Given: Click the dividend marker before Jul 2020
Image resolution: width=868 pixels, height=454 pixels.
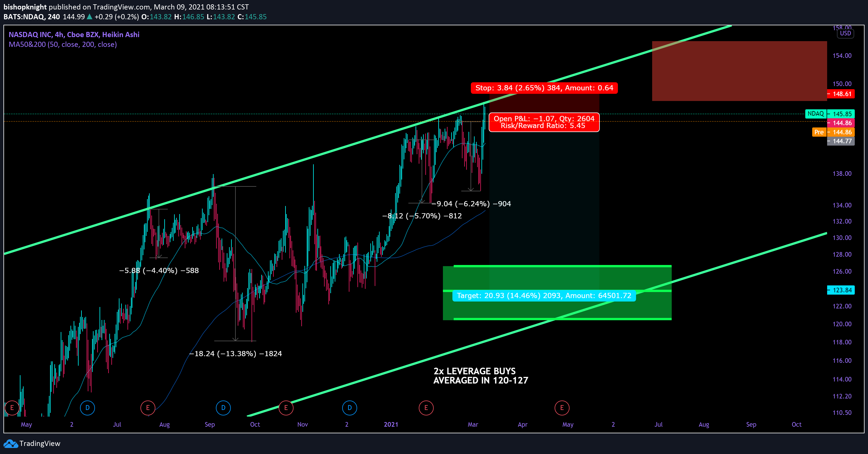Looking at the screenshot, I should click(x=87, y=408).
